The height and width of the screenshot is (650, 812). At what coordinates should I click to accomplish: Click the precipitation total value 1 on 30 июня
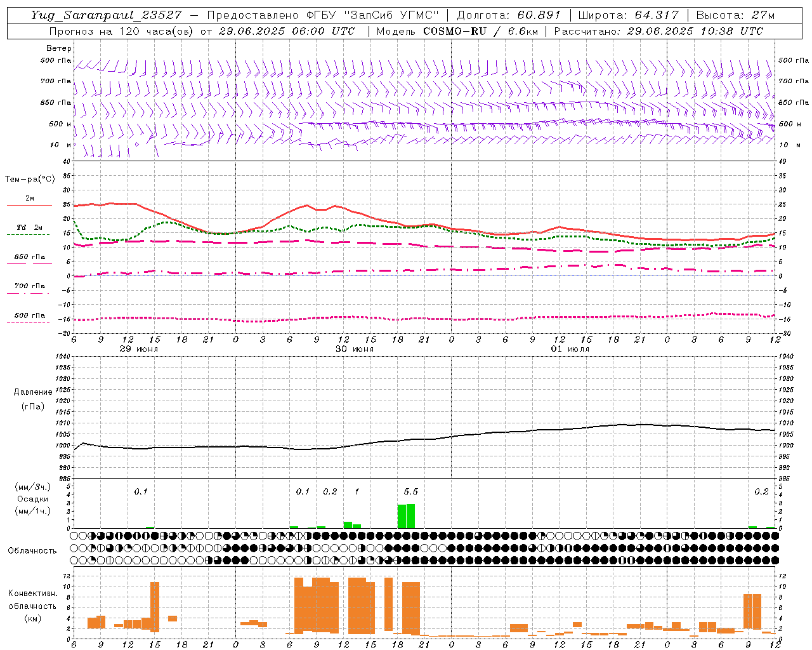(x=357, y=491)
